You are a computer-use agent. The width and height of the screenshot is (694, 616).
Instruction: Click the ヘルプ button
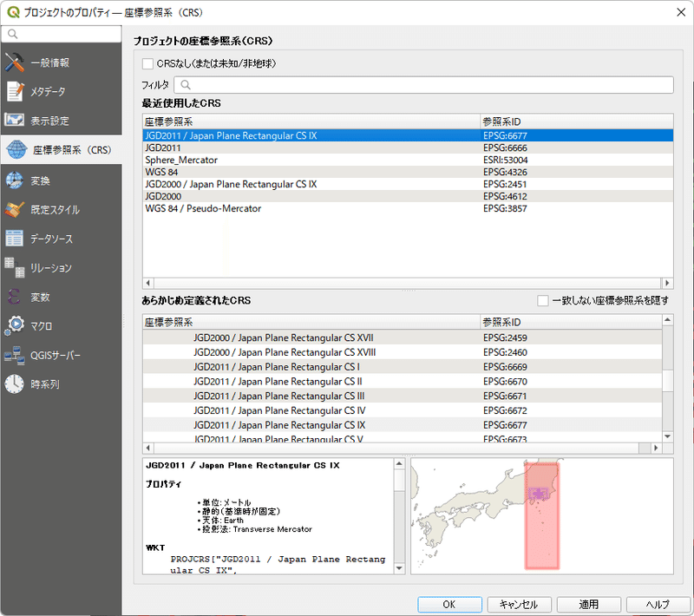(x=658, y=604)
